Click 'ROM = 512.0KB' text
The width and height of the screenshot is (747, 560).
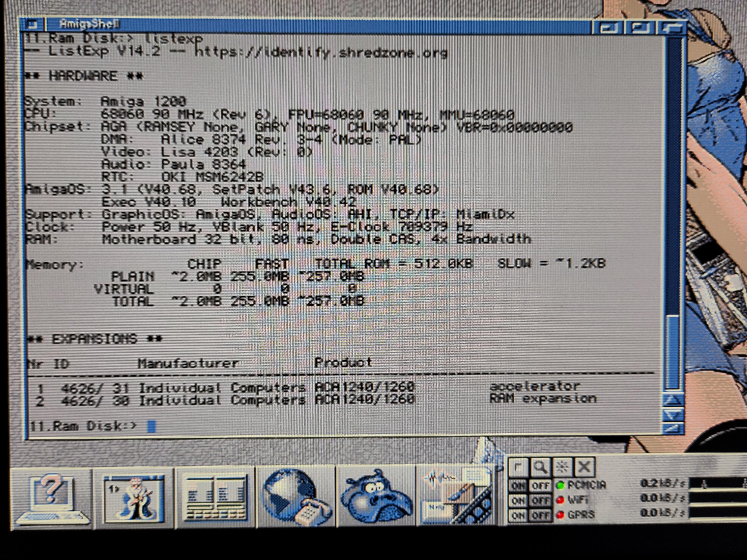tap(418, 263)
